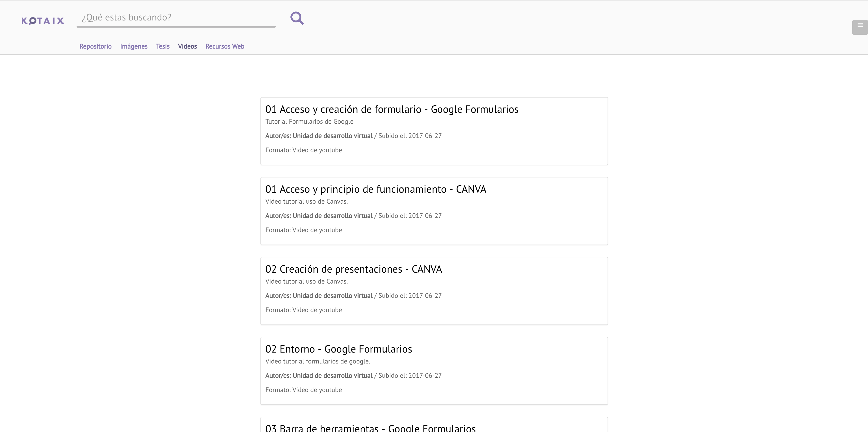Viewport: 868px width, 432px height.
Task: Open the Tesis tab
Action: click(163, 46)
